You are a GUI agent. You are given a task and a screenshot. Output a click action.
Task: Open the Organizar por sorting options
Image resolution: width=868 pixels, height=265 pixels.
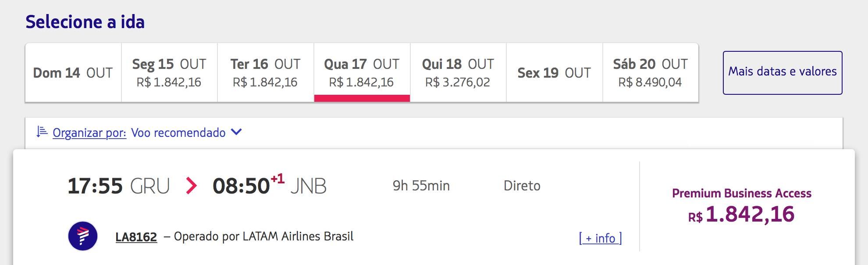click(x=89, y=132)
